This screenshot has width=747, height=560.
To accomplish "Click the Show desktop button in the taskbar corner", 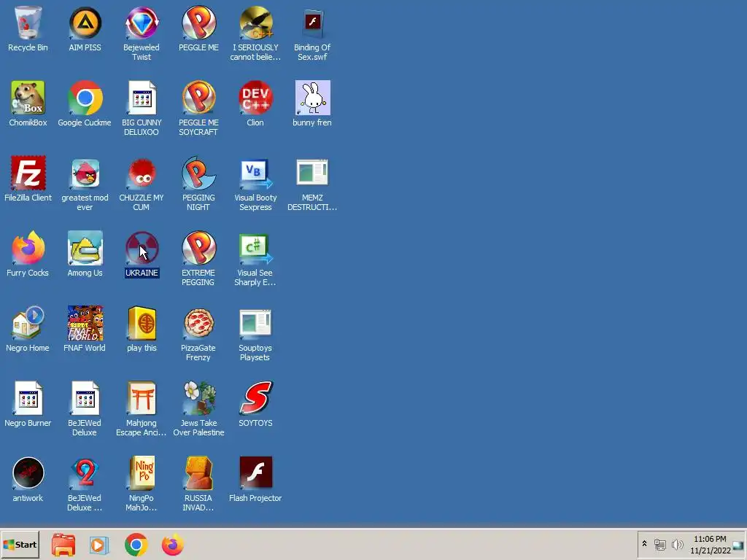I will tap(739, 545).
